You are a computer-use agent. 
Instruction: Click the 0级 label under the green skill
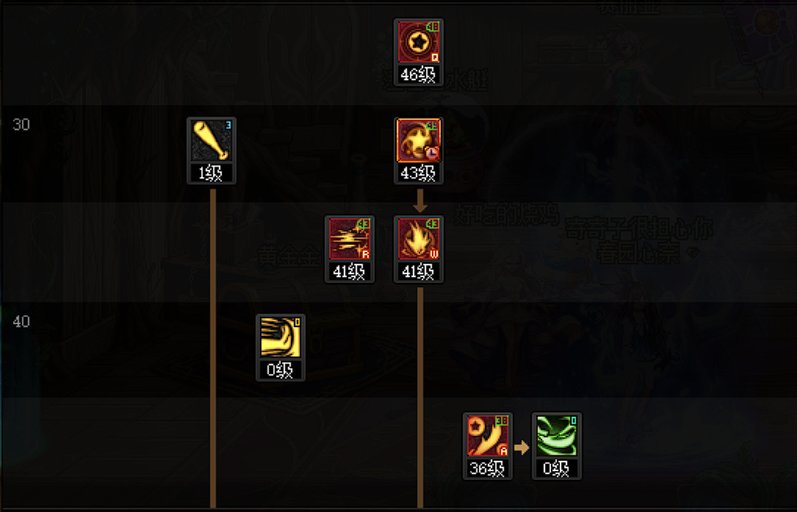(x=557, y=468)
